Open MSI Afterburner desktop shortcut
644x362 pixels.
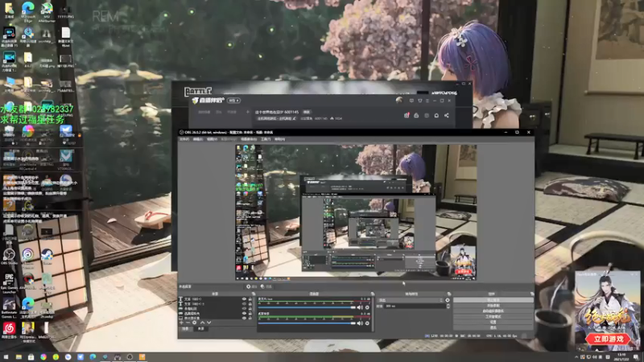tap(47, 10)
